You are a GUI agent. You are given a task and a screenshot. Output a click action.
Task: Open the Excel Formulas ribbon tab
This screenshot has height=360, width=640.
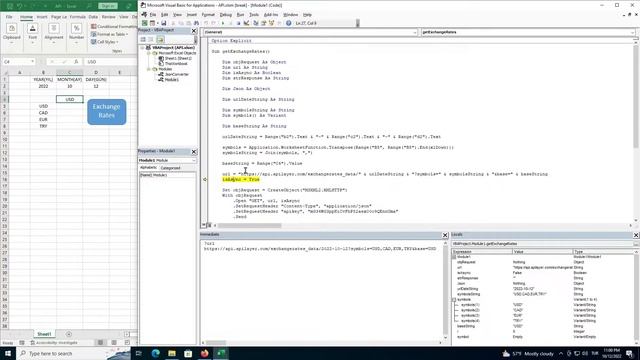(x=78, y=17)
